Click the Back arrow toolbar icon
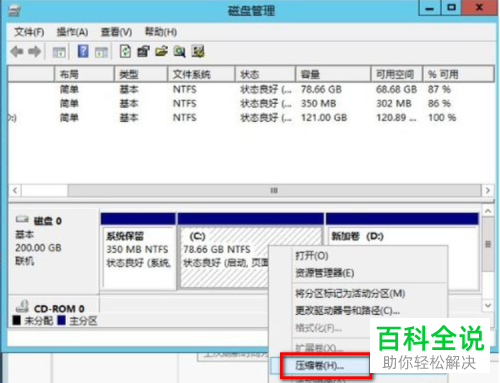This screenshot has height=383, width=500. click(x=17, y=52)
